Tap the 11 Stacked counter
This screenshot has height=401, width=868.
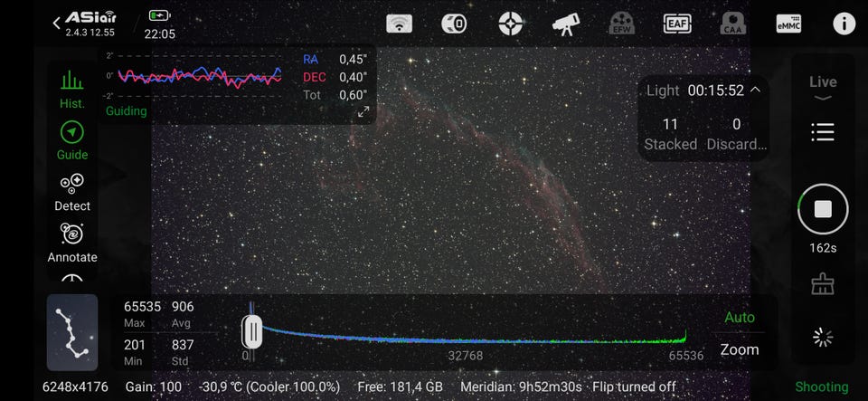(670, 133)
